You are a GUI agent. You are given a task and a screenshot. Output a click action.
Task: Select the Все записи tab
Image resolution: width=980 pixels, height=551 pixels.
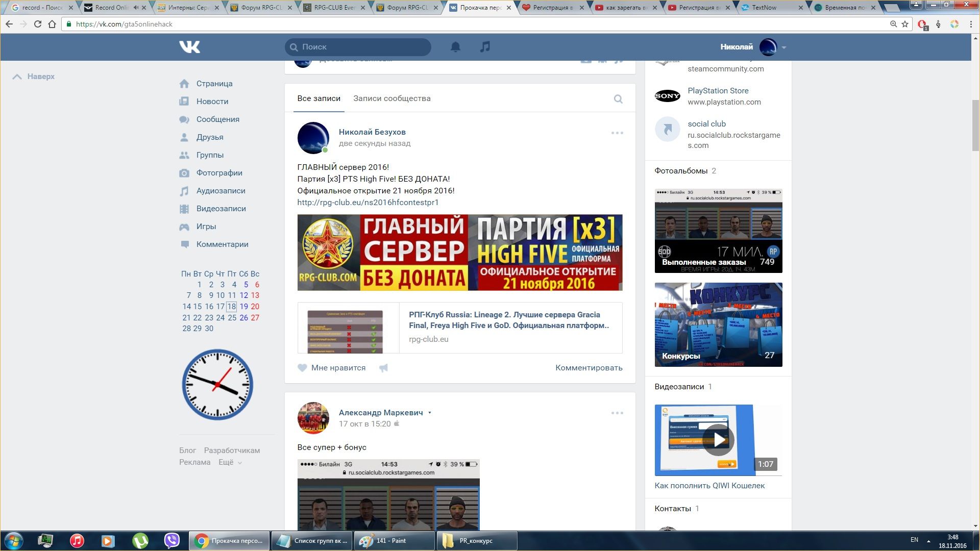(x=318, y=98)
